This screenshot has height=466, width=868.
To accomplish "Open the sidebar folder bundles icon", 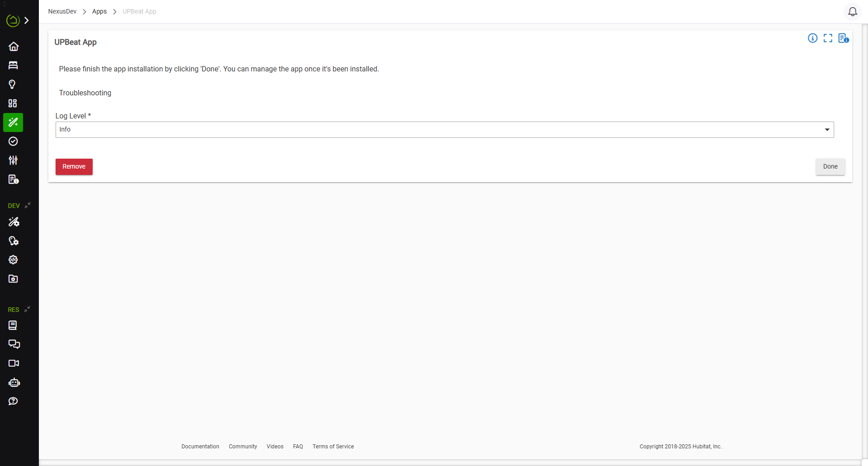I will coord(13,279).
